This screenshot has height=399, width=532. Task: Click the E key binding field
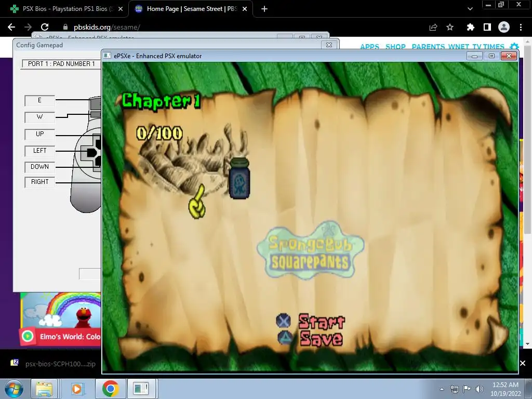pyautogui.click(x=39, y=100)
